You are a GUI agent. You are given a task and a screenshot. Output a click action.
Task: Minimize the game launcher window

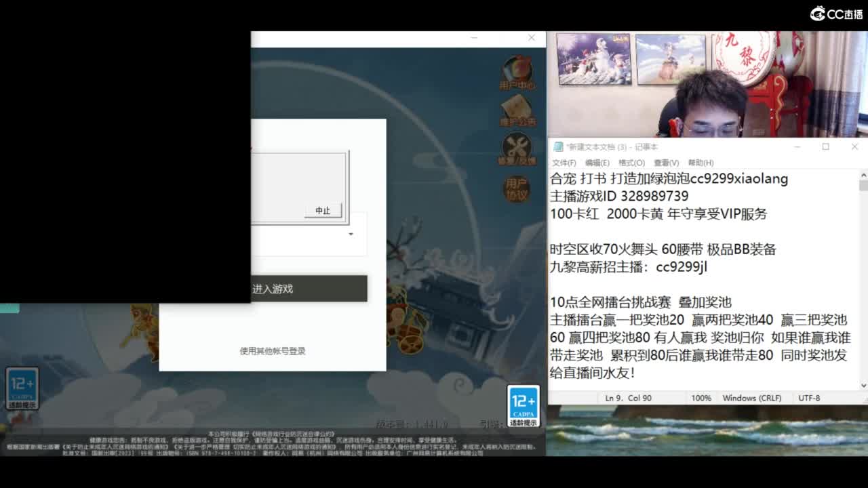coord(475,38)
